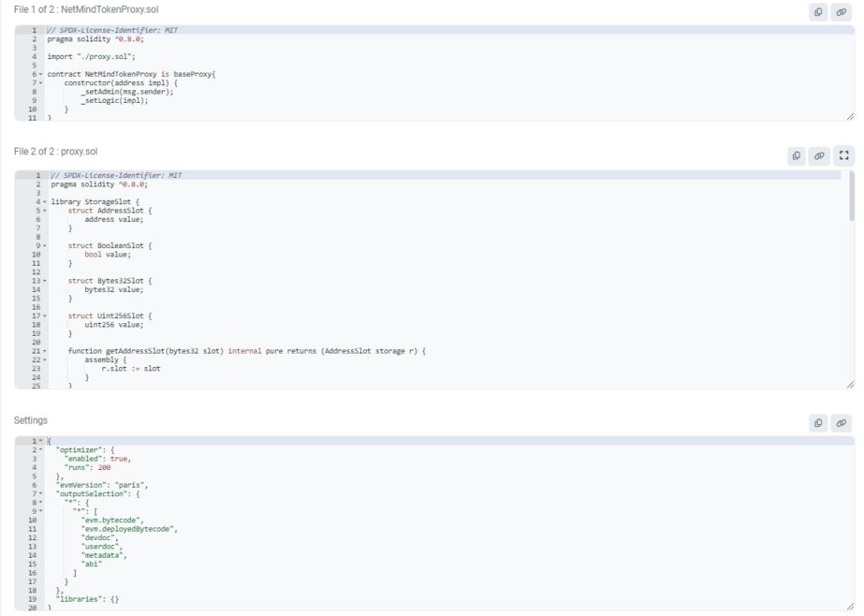
Task: Fold the AddressSlot struct definition
Action: (44, 210)
